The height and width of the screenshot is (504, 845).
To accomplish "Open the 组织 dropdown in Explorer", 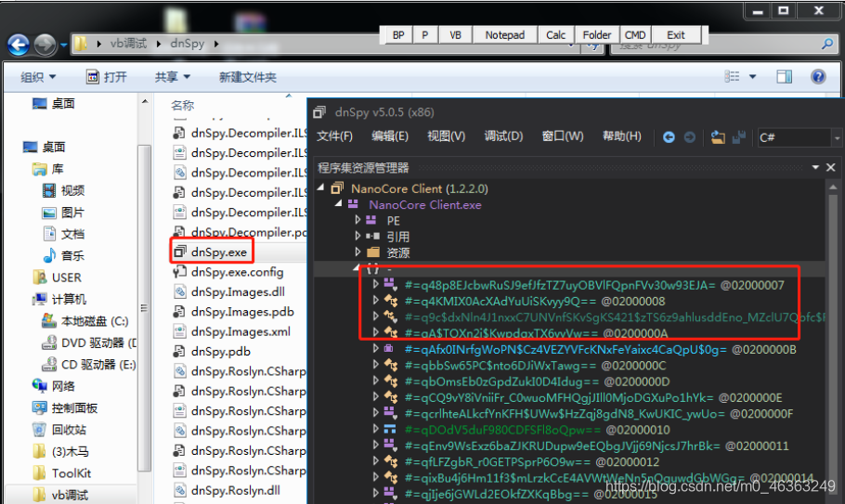I will (38, 77).
